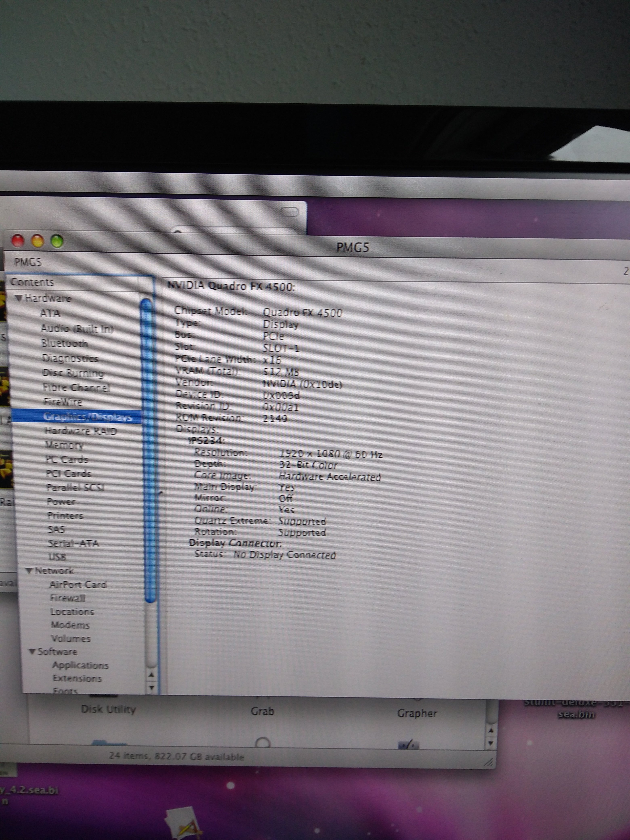Collapse the Network section triangle
Screen dimensions: 630x840
tap(29, 571)
